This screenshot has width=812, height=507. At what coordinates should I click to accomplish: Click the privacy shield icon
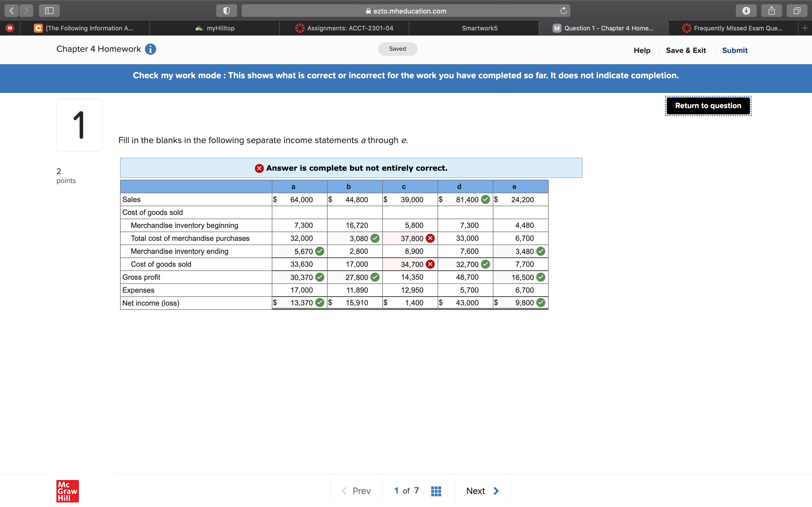point(226,11)
